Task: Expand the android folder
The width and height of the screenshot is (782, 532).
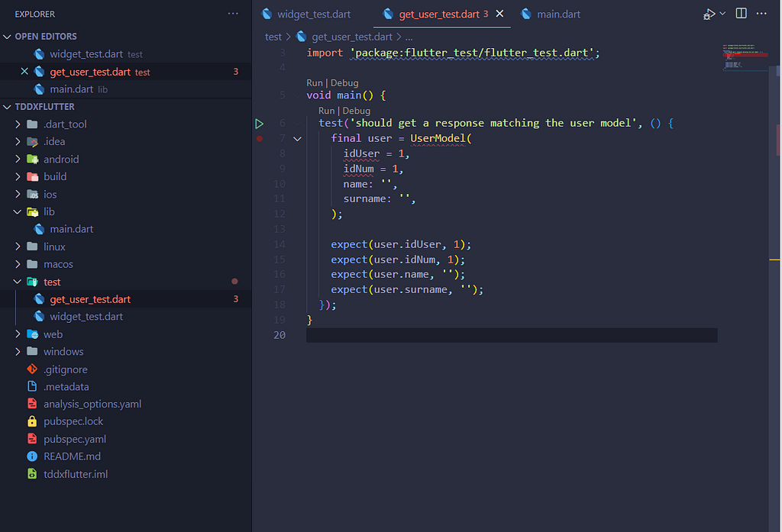Action: tap(18, 159)
